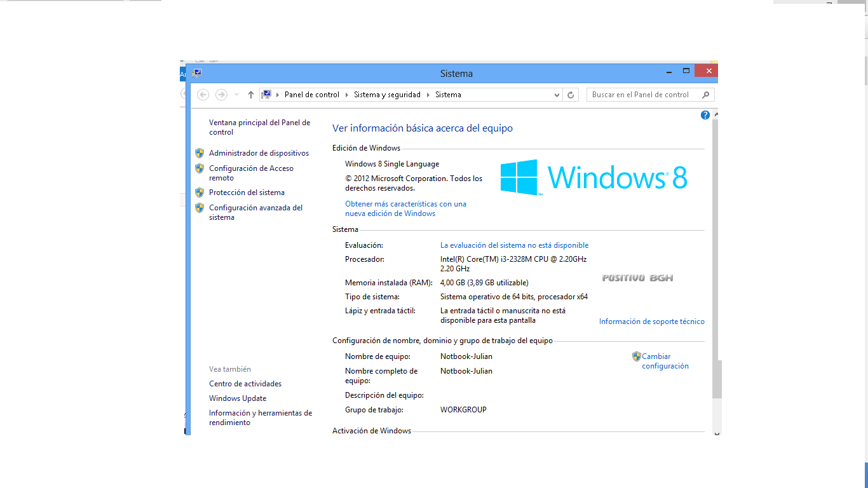
Task: Click the search magnifier icon
Action: point(705,95)
